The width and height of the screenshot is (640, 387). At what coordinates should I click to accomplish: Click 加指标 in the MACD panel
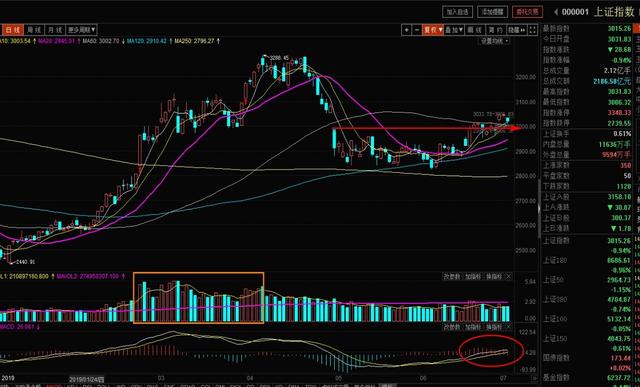[473, 327]
